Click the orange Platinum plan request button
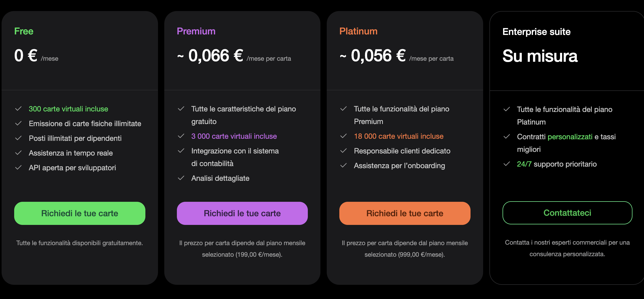Viewport: 644px width, 299px height. [405, 213]
